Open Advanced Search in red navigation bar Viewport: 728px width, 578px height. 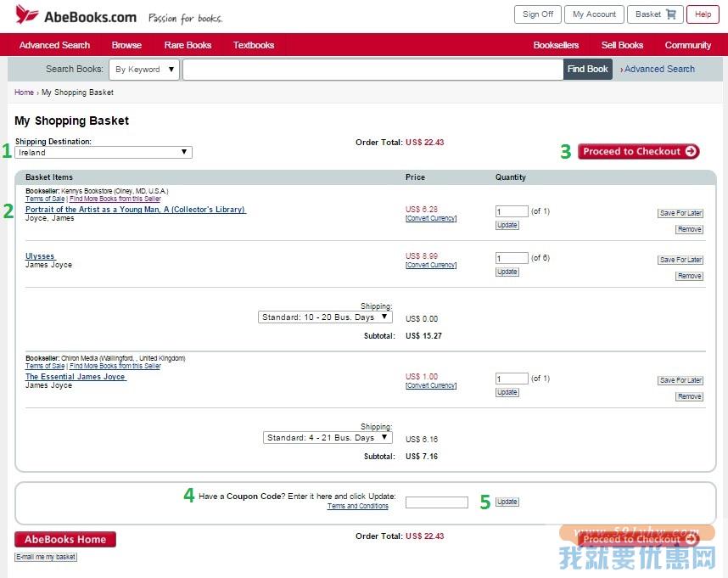[x=54, y=45]
